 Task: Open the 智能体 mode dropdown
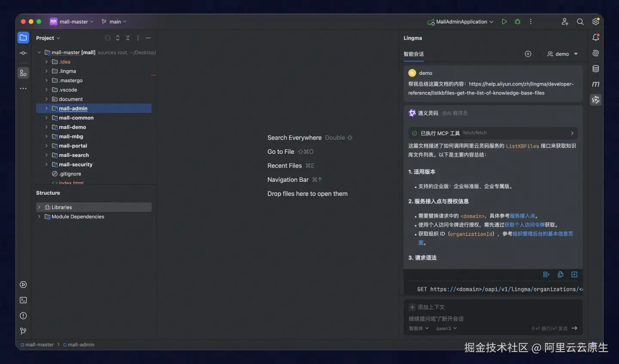[x=419, y=328]
